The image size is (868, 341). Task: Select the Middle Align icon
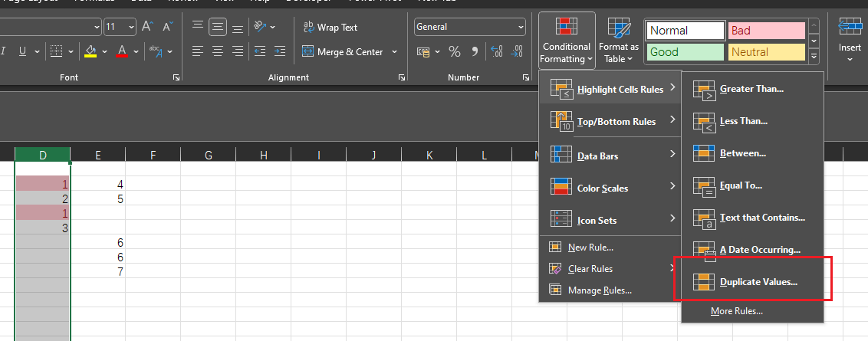click(218, 27)
